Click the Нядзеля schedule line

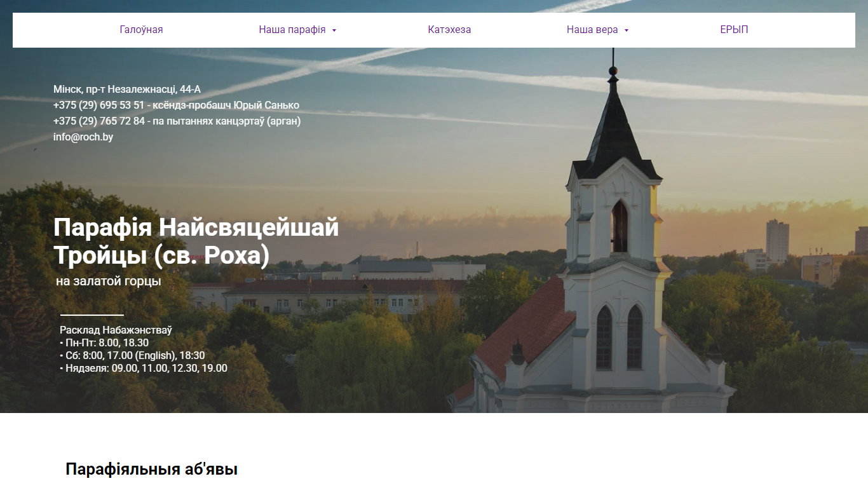[x=144, y=369]
